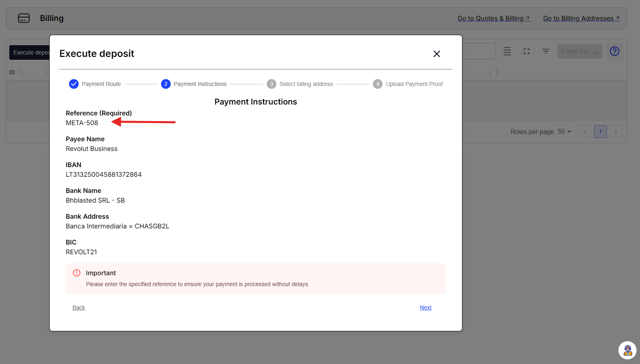Open Go to Quotes & Billing link
This screenshot has width=640, height=364.
(x=494, y=18)
